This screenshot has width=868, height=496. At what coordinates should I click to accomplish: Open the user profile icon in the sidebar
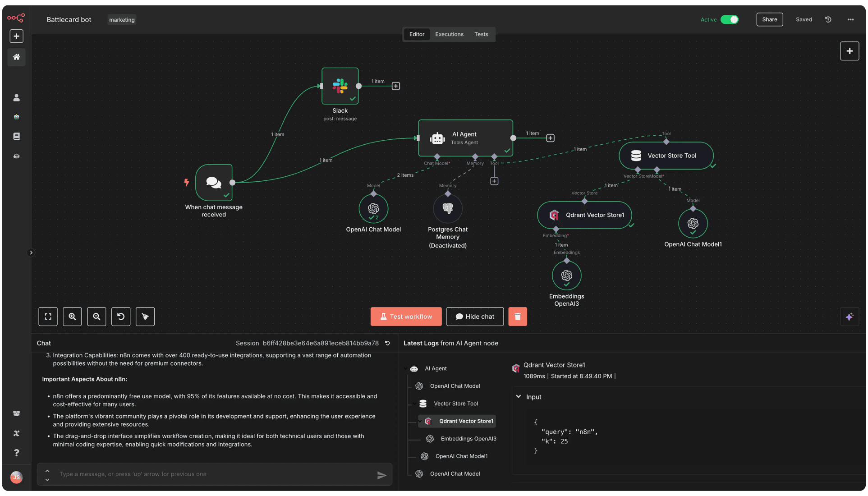tap(16, 97)
